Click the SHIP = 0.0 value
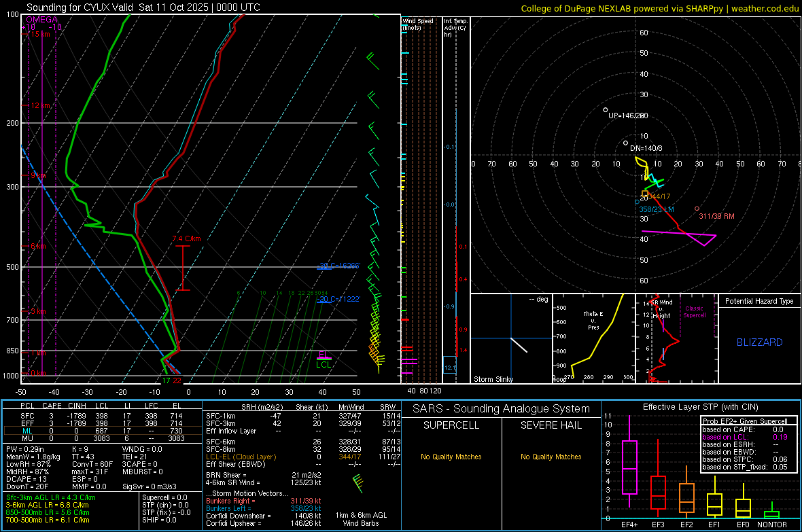The width and height of the screenshot is (802, 532). 158,520
